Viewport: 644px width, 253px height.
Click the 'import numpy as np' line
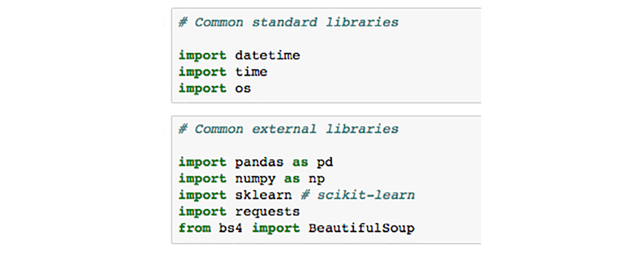(252, 179)
